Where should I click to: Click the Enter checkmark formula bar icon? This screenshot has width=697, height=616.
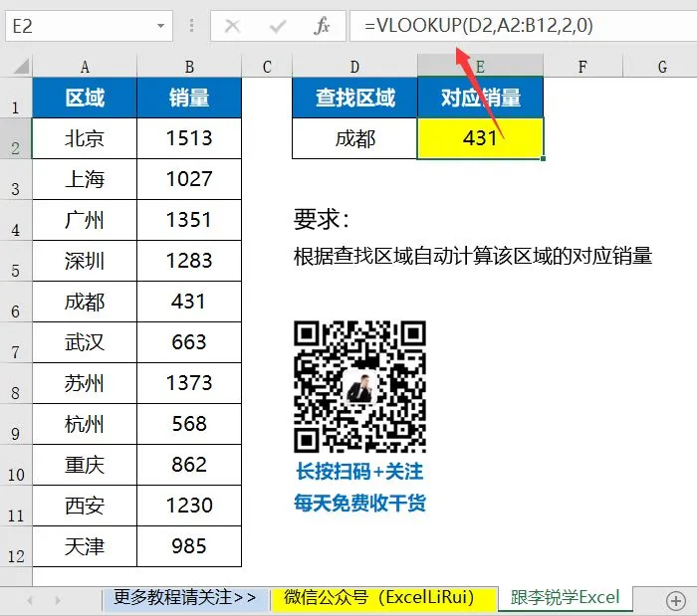[278, 26]
